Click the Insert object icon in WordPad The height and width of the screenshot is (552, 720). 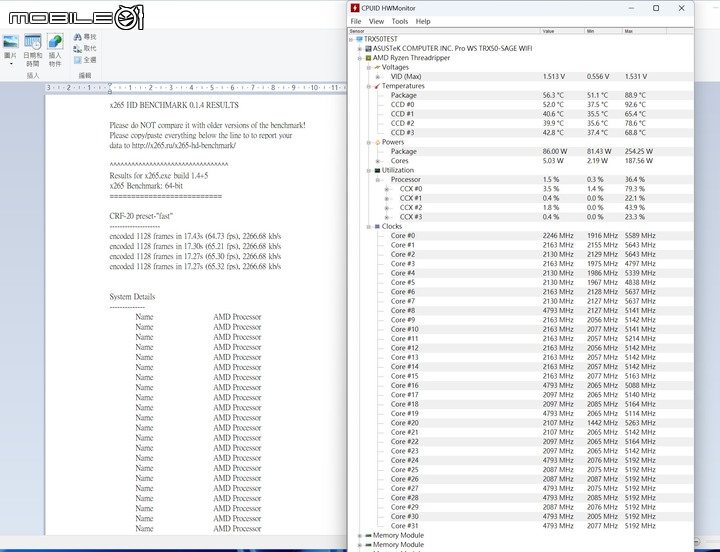pos(55,42)
